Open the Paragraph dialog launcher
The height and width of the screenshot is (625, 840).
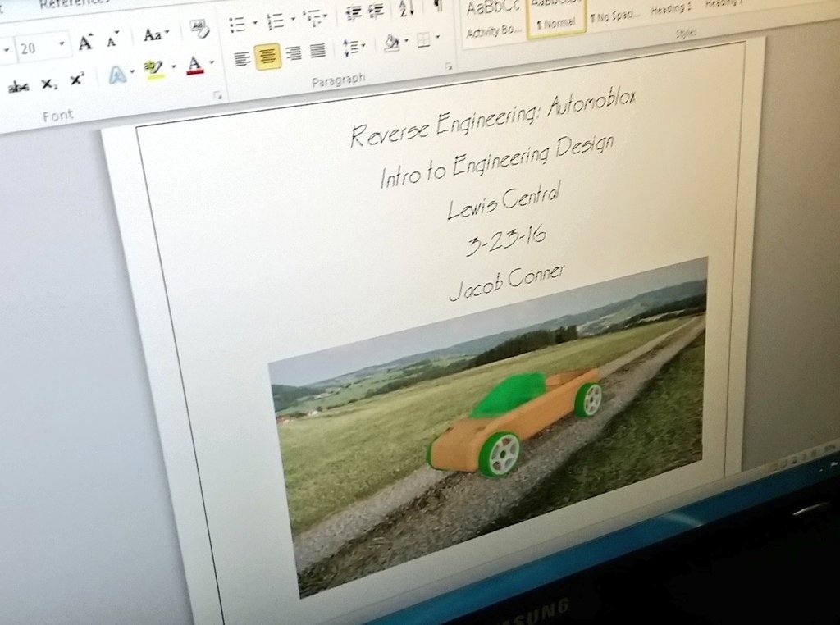[449, 66]
